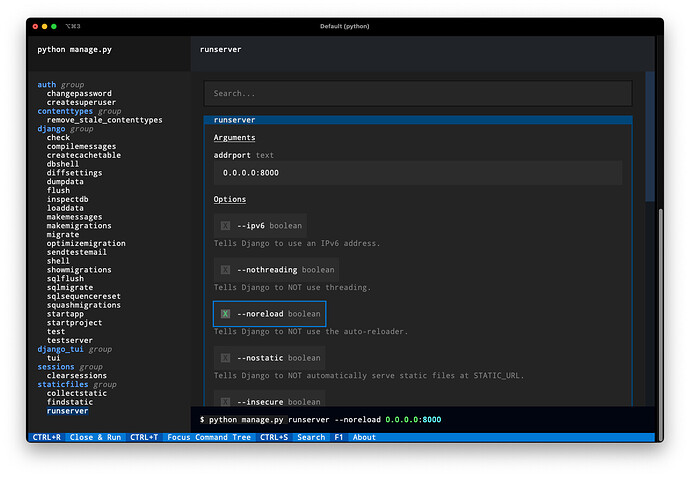Select makemessages command
Screen dimensions: 690x477
(74, 216)
